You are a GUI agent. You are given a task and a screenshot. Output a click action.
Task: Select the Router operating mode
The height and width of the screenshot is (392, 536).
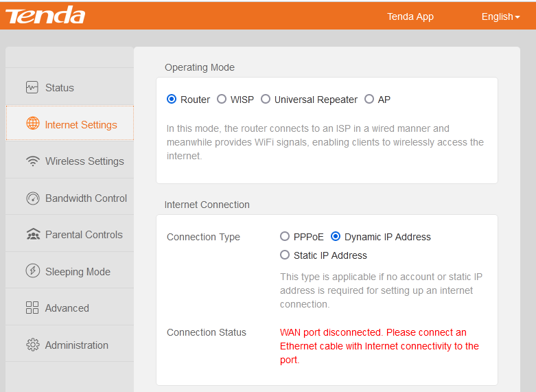click(x=172, y=100)
